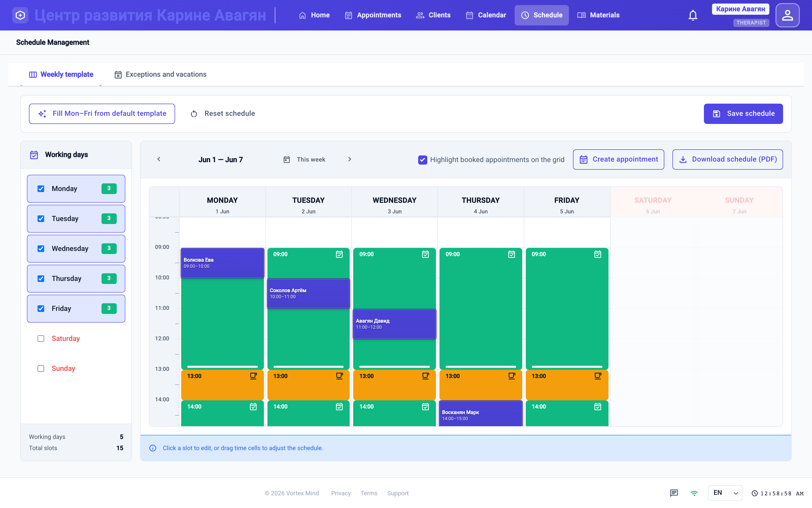Click the Reset schedule button
This screenshot has width=812, height=508.
click(223, 114)
